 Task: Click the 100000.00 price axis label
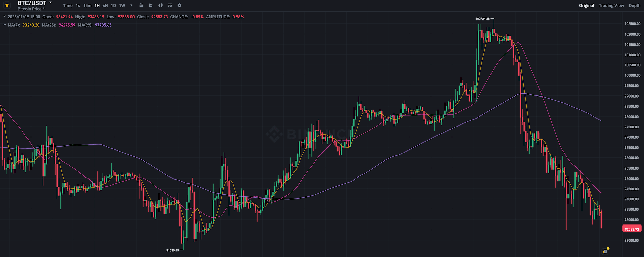632,75
